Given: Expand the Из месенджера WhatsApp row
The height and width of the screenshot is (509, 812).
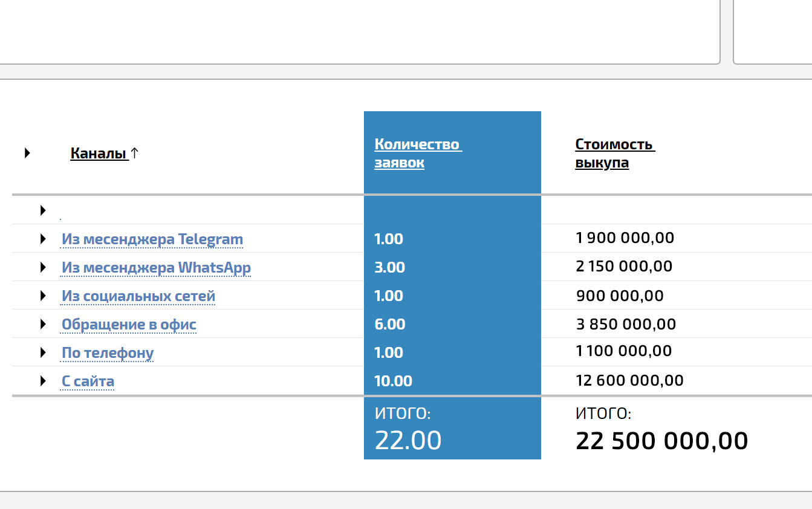Looking at the screenshot, I should click(43, 267).
